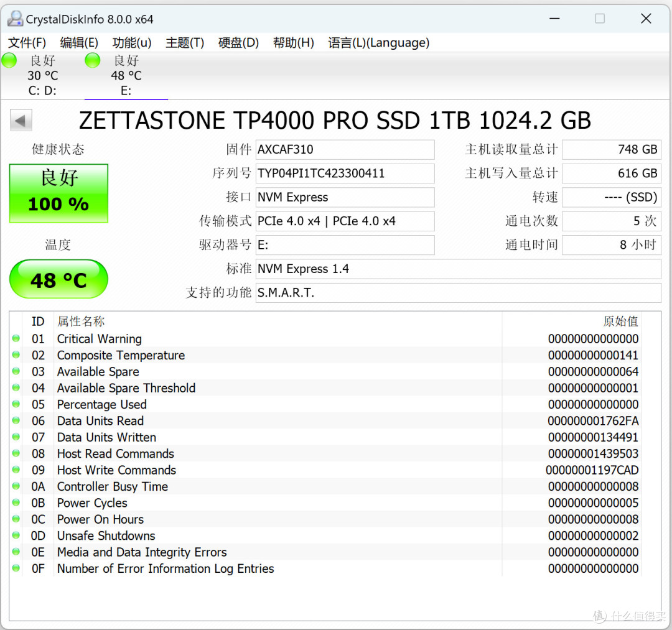The height and width of the screenshot is (630, 672).
Task: Click raw value 0000001197CAD
Action: coord(592,470)
